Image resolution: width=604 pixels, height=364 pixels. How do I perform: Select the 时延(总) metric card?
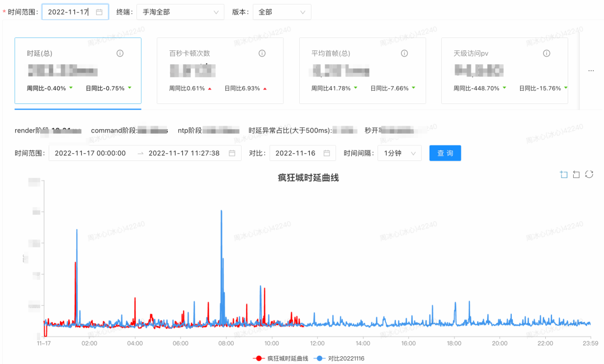tap(78, 70)
